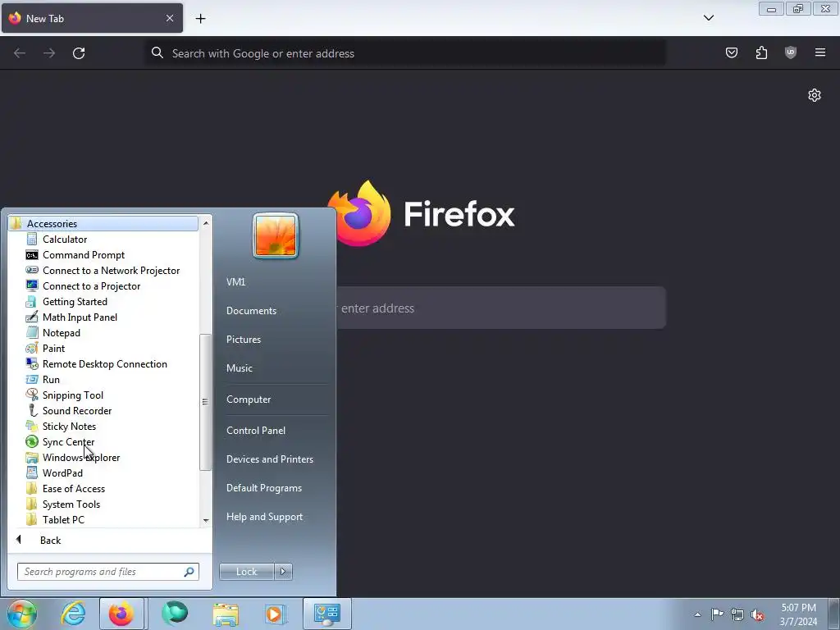Viewport: 840px width, 630px height.
Task: Show hidden tray icons
Action: pyautogui.click(x=697, y=614)
